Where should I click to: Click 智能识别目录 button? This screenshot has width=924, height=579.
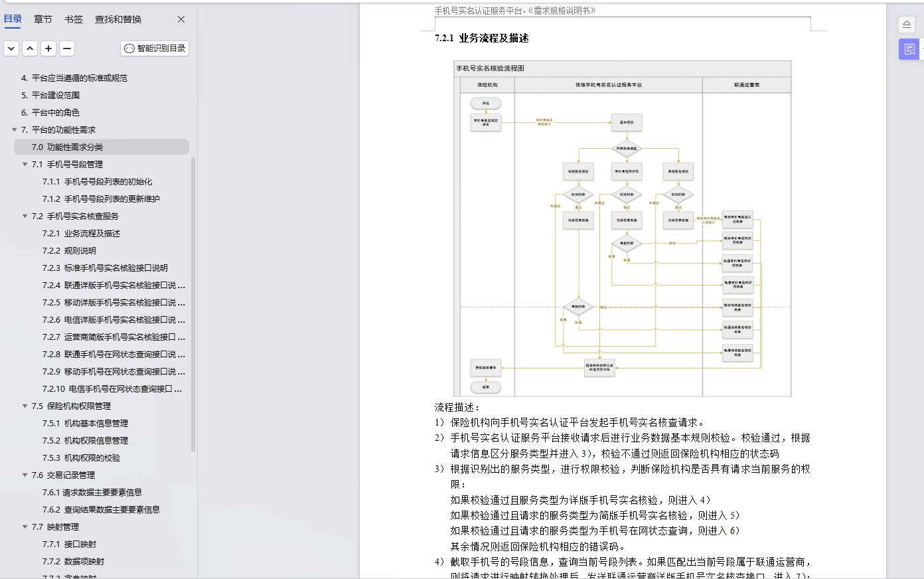[155, 48]
